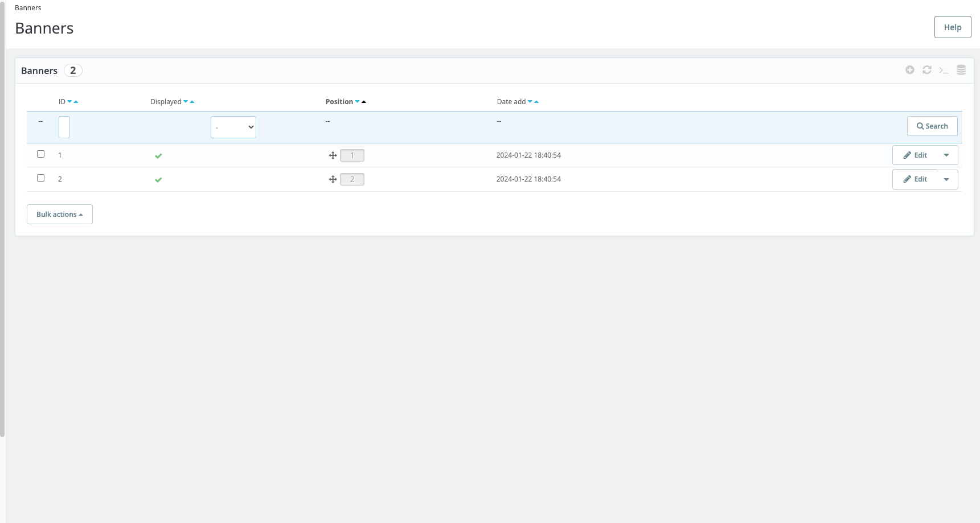Click Edit button for banner 1
Viewport: 980px width, 523px height.
click(915, 155)
